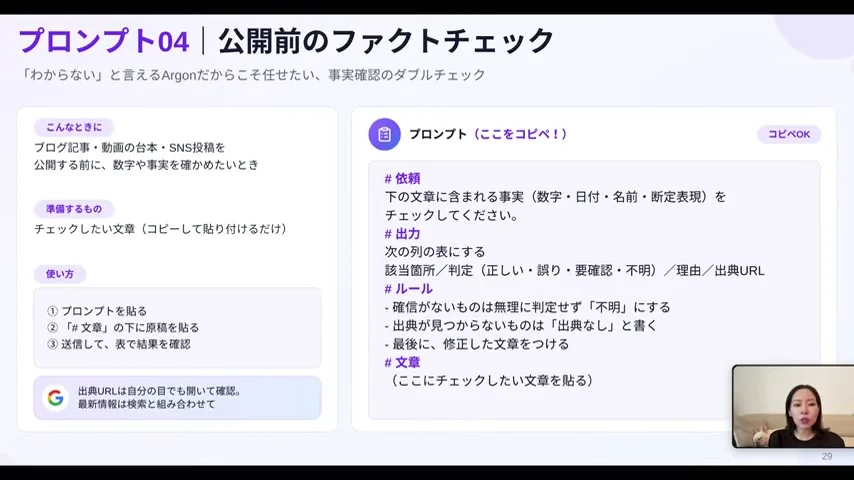Click the line ブログ記事・動画の台本・SNS投稿を
Image resolution: width=854 pixels, height=480 pixels.
pos(130,148)
